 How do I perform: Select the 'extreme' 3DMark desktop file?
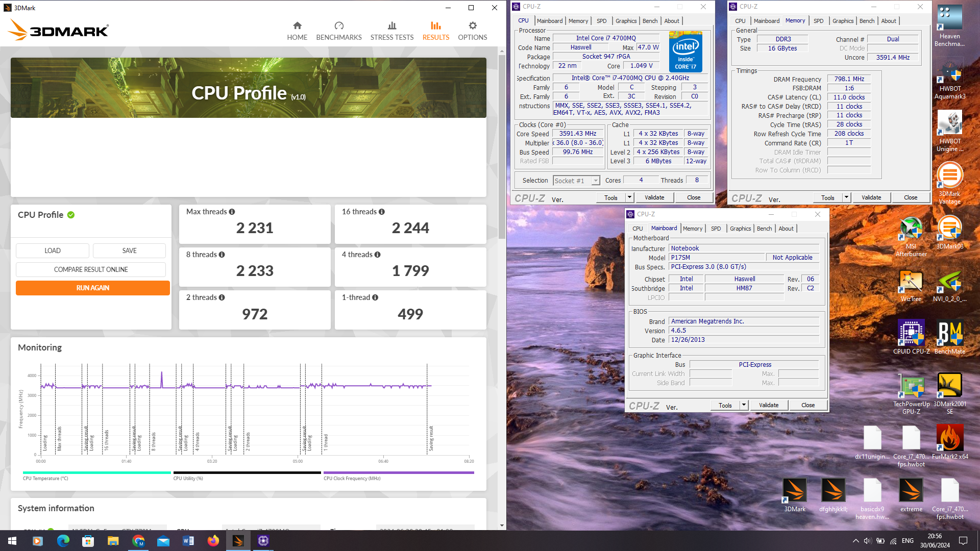[911, 495]
